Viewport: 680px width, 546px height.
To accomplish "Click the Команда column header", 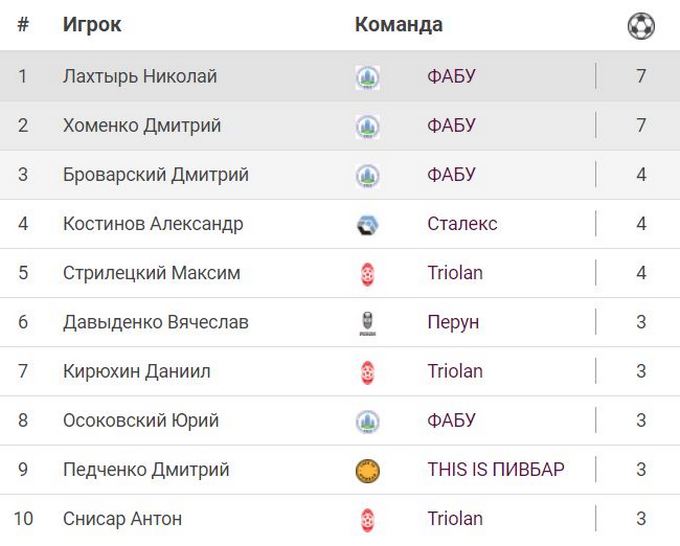I will point(399,25).
